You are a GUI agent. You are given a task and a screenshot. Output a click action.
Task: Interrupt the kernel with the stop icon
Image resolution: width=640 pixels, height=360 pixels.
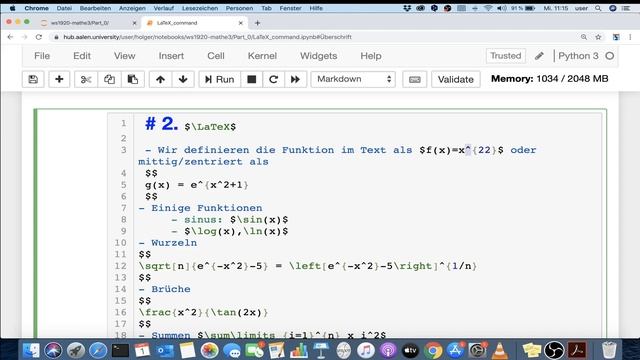(252, 79)
